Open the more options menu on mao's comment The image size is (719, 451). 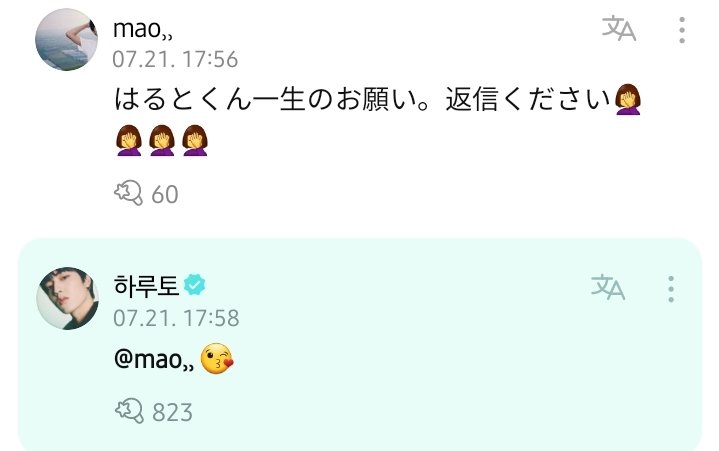tap(682, 30)
